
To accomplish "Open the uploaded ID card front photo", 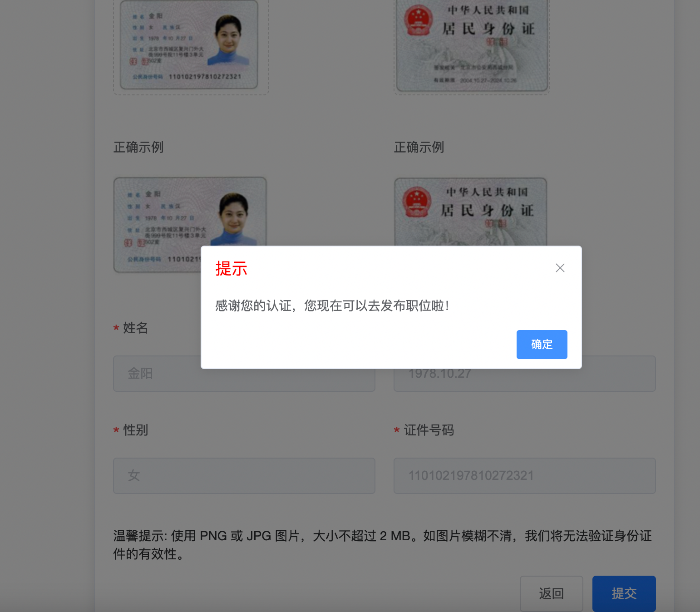I will (191, 45).
